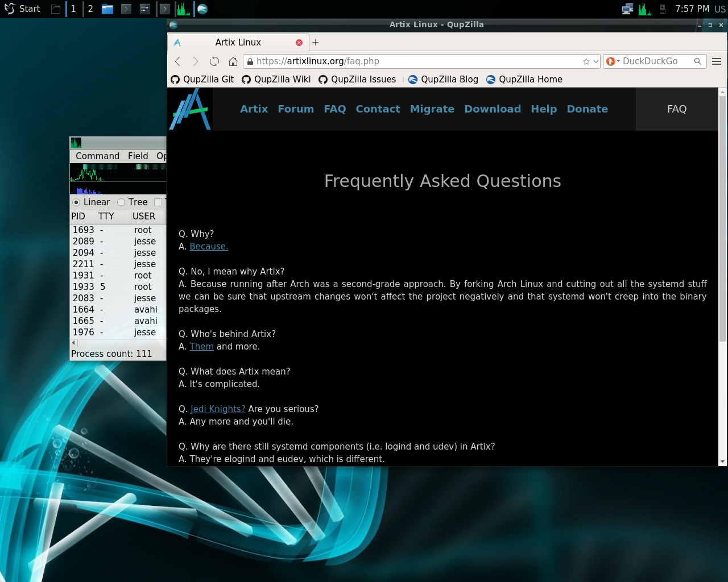728x582 pixels.
Task: Go to the Download page link
Action: tap(493, 109)
